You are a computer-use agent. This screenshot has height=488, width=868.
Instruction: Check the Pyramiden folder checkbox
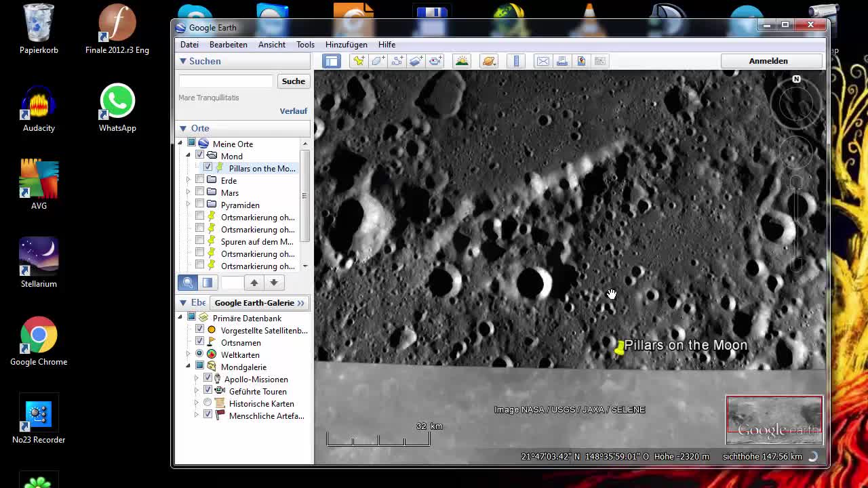click(199, 204)
